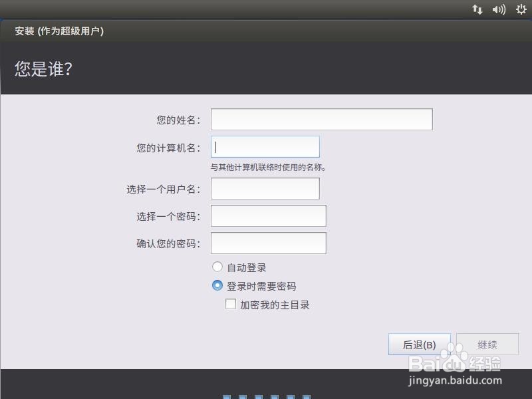
Task: Click the 后退(B) button
Action: coord(420,344)
